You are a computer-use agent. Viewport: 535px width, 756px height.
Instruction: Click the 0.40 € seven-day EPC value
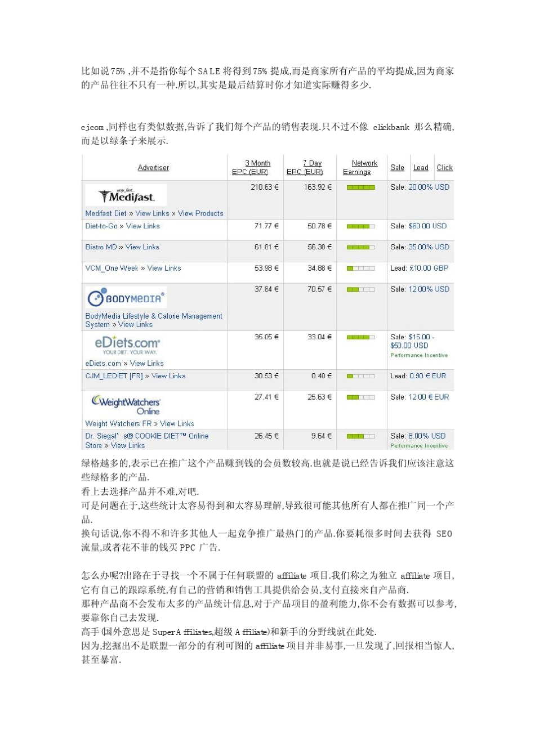[x=322, y=376]
